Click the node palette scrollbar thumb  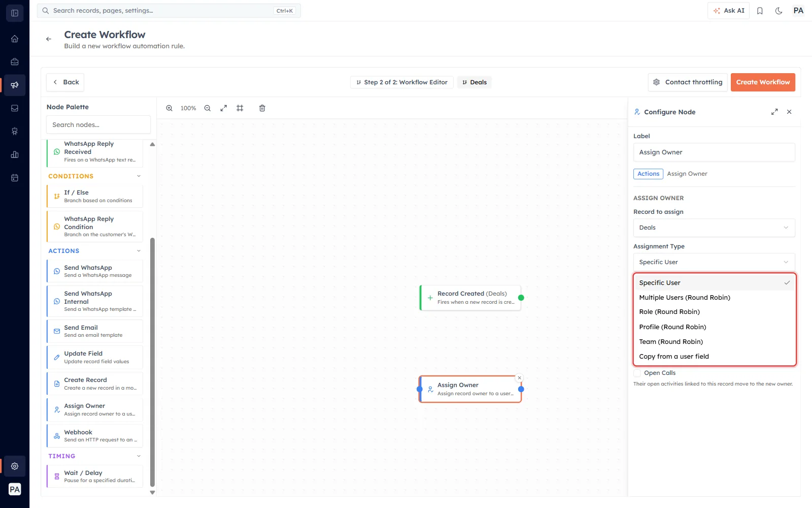tap(152, 362)
